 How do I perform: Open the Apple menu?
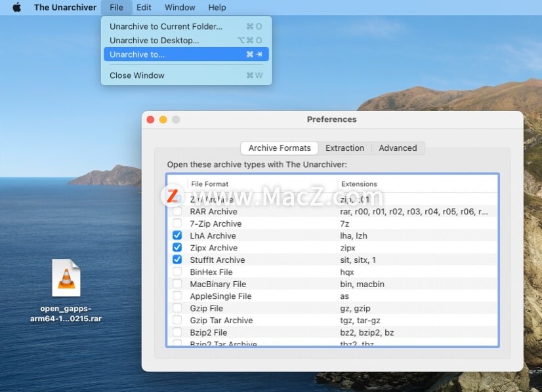(x=16, y=7)
